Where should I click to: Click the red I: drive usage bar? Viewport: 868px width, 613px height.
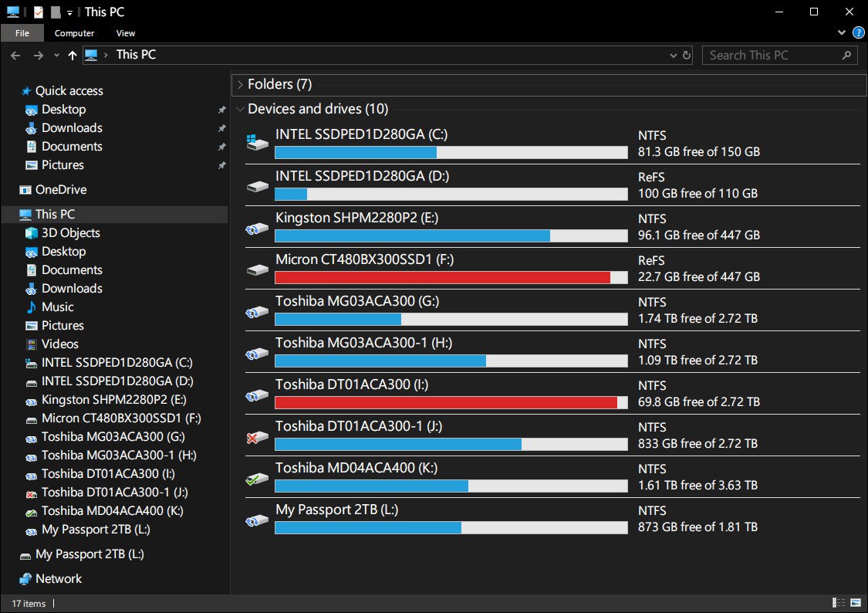pyautogui.click(x=451, y=402)
